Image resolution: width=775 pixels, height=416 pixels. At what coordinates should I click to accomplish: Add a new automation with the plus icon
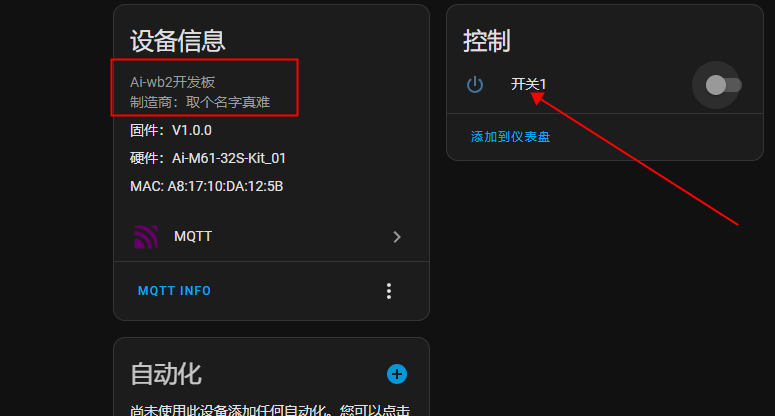coord(397,374)
